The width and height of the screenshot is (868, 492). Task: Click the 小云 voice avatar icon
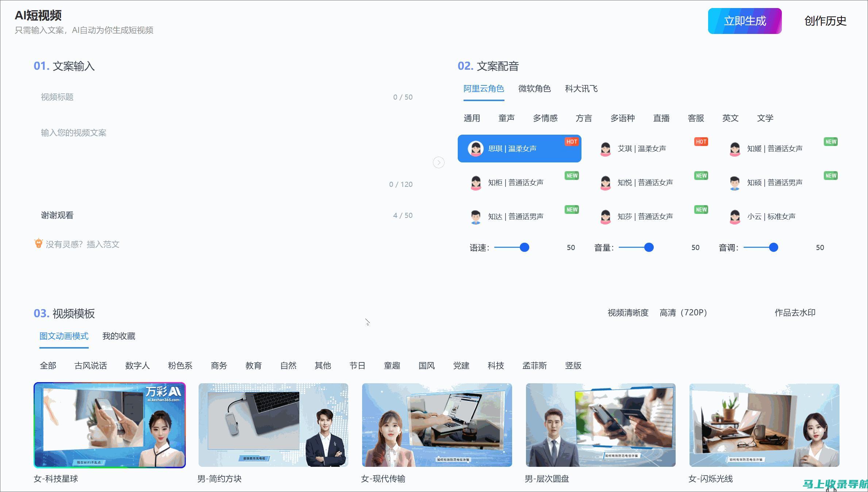point(735,217)
